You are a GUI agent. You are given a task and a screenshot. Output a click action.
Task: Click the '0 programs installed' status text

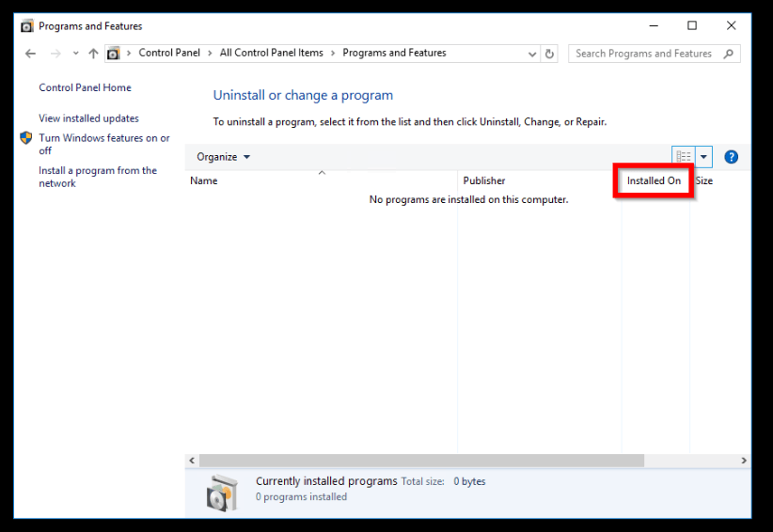coord(301,496)
